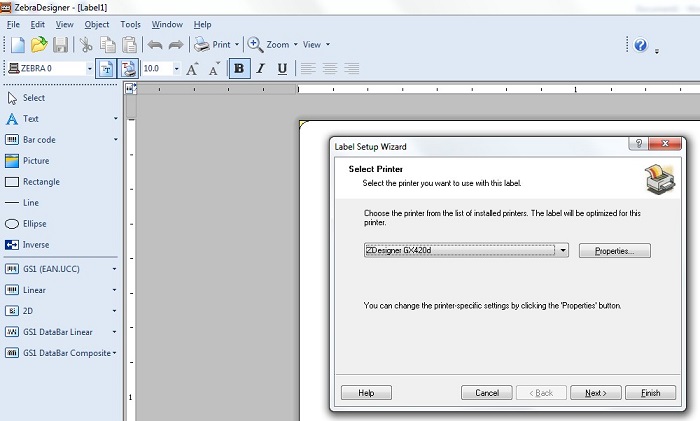The height and width of the screenshot is (421, 700).
Task: Select the Rectangle tool
Action: click(x=32, y=182)
